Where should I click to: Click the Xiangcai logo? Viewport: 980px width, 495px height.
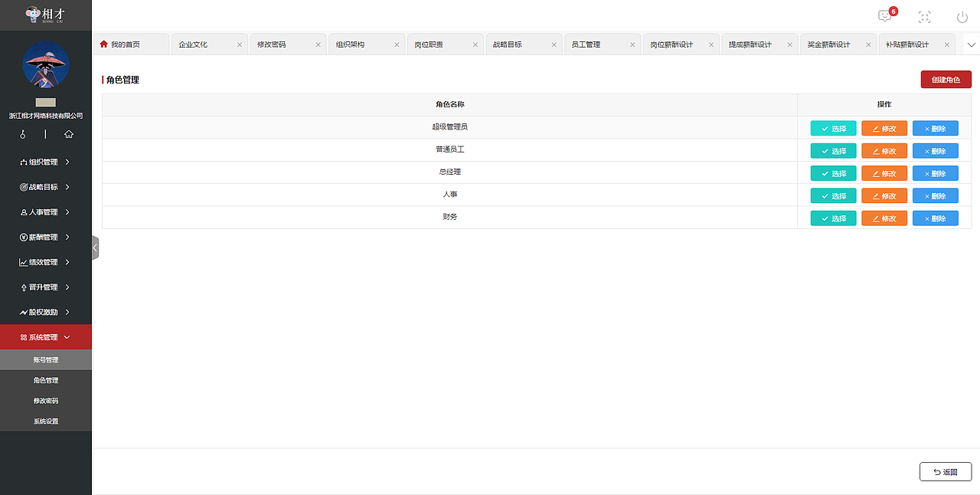click(x=45, y=15)
